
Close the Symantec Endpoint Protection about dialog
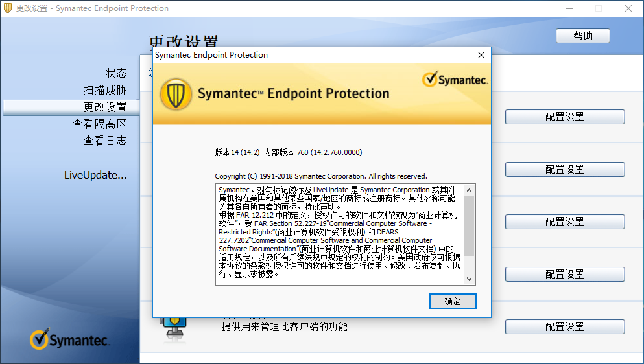click(481, 55)
